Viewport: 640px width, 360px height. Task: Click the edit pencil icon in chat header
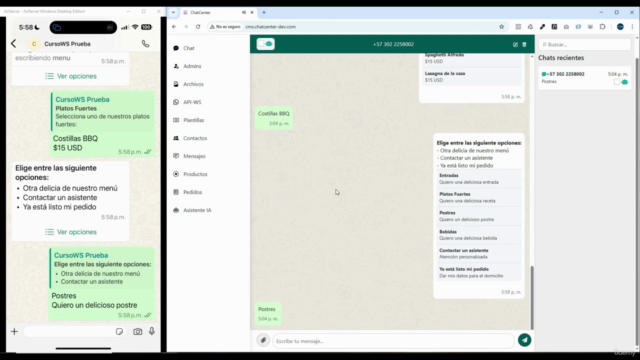(515, 44)
